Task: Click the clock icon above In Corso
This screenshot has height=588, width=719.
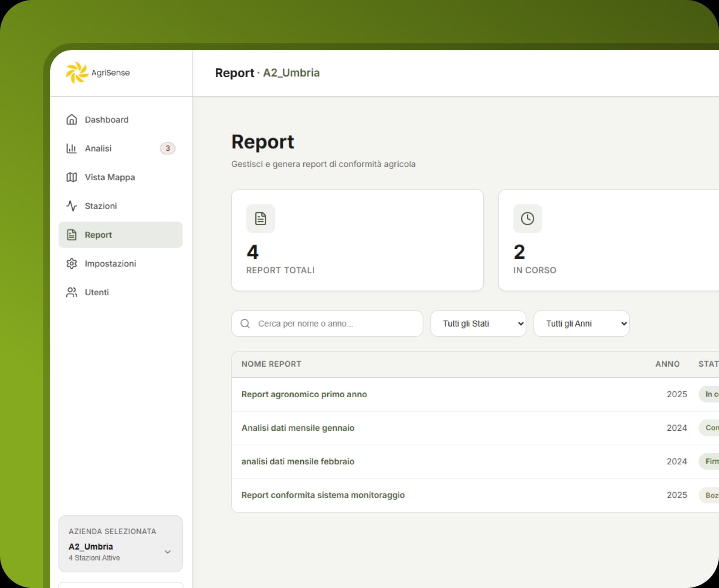Action: 527,219
